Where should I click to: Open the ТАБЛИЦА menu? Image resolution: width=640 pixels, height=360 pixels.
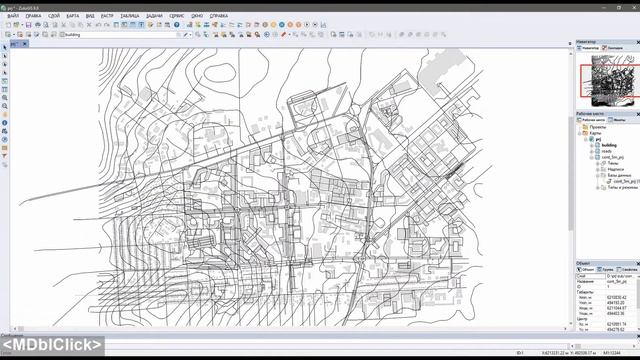tap(130, 16)
